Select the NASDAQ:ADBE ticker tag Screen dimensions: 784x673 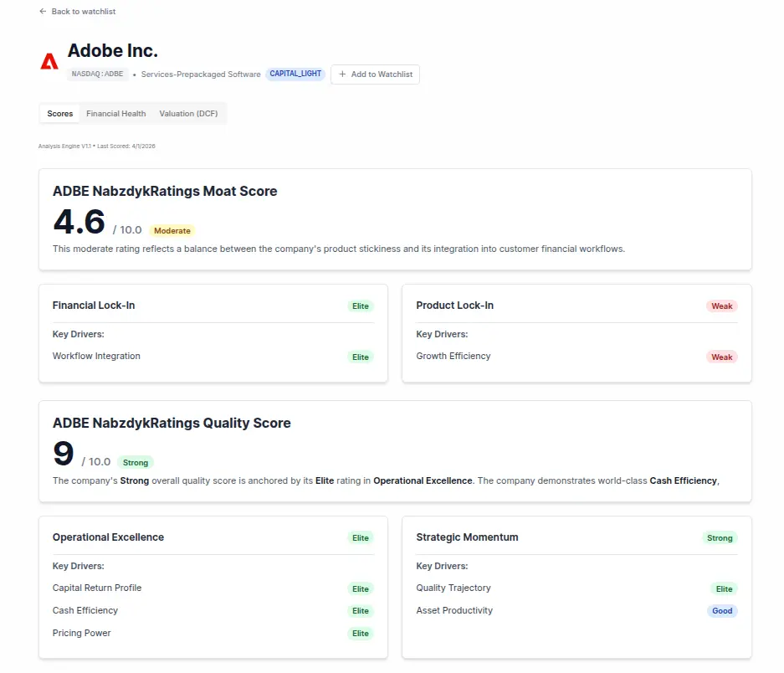[x=98, y=74]
